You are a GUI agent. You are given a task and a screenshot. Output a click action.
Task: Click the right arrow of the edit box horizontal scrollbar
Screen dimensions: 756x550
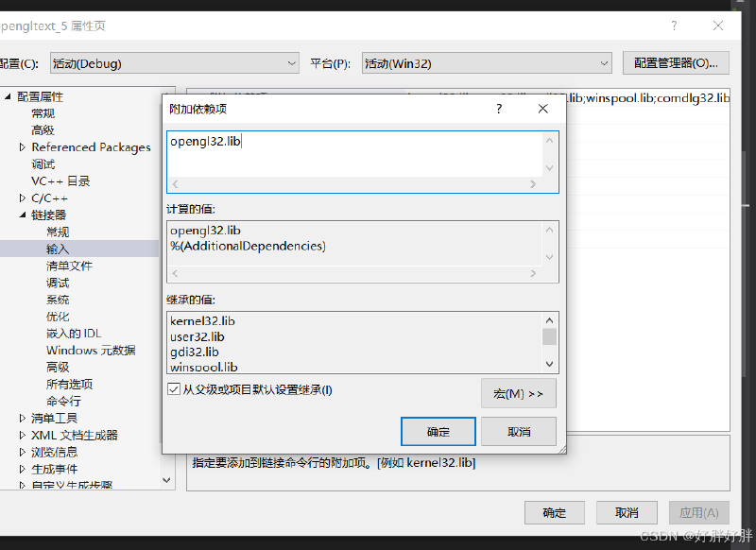[x=533, y=184]
